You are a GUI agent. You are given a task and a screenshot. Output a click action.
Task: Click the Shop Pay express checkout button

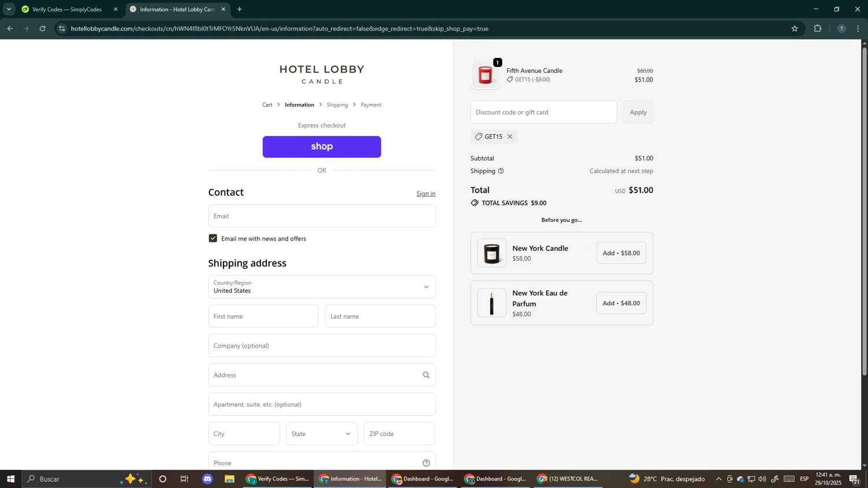[x=322, y=147]
